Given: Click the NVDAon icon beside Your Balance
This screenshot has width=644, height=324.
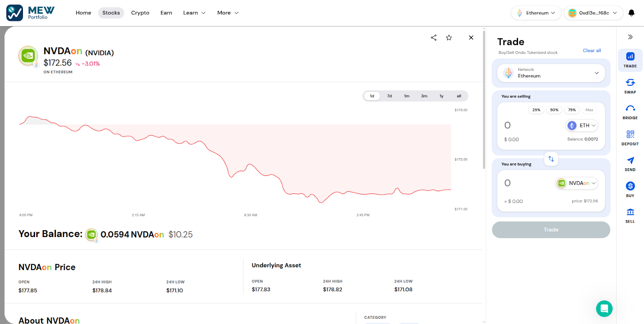Looking at the screenshot, I should point(91,234).
